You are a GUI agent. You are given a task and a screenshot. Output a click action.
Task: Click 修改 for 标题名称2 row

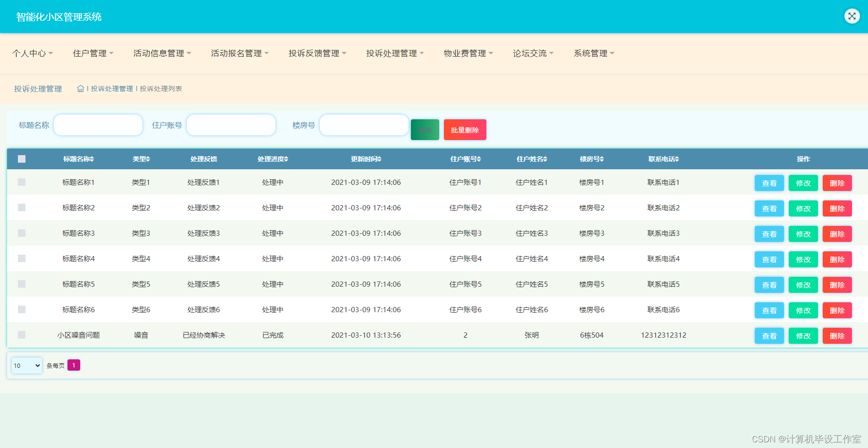[803, 208]
